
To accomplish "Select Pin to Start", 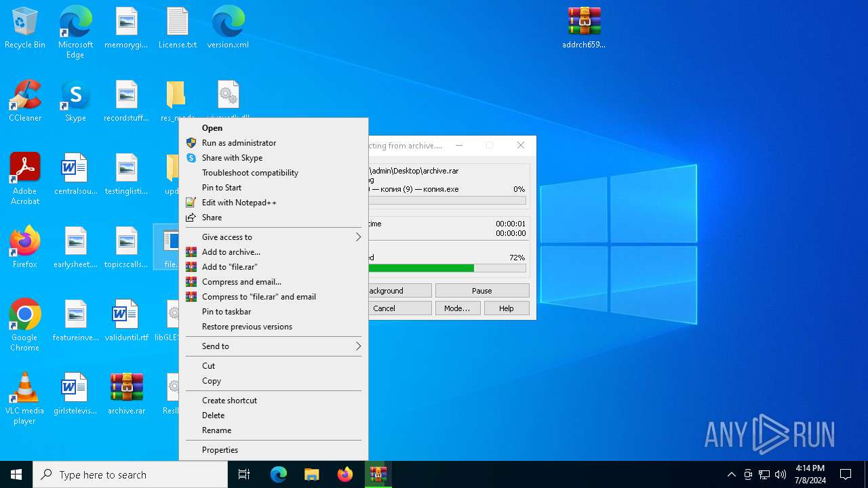I will (x=273, y=188).
